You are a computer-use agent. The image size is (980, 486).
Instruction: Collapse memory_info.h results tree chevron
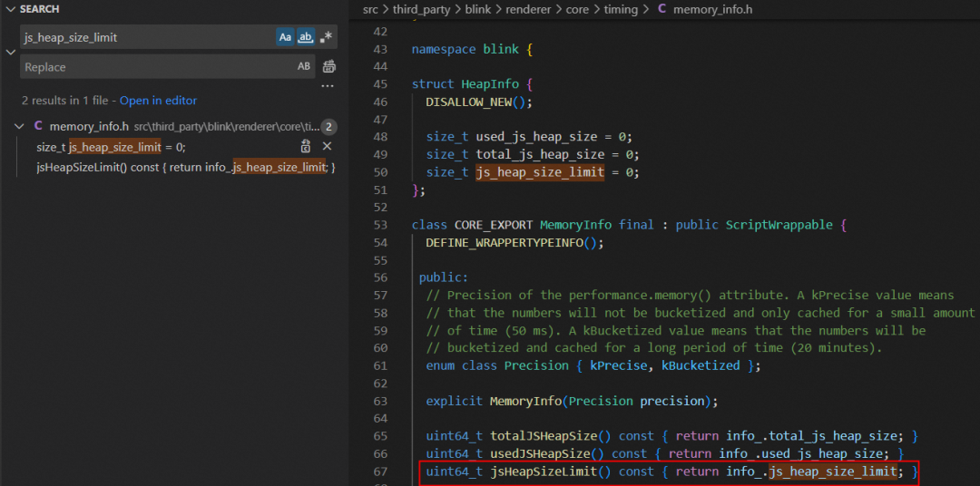[19, 126]
